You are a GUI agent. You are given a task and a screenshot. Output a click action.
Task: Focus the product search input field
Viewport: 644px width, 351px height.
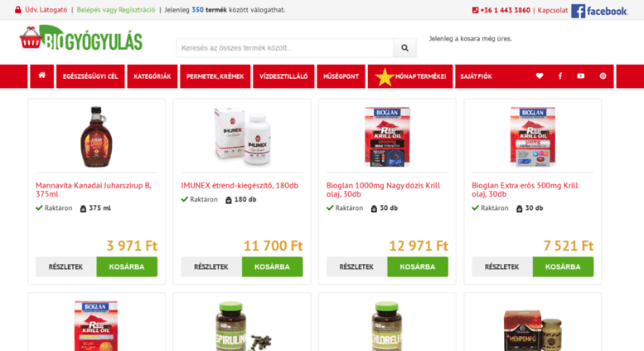[285, 47]
